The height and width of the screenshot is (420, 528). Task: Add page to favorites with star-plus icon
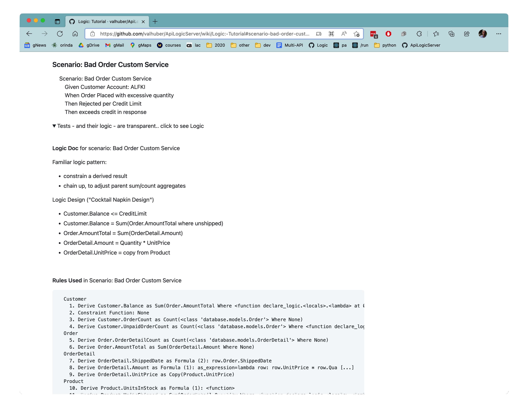357,34
